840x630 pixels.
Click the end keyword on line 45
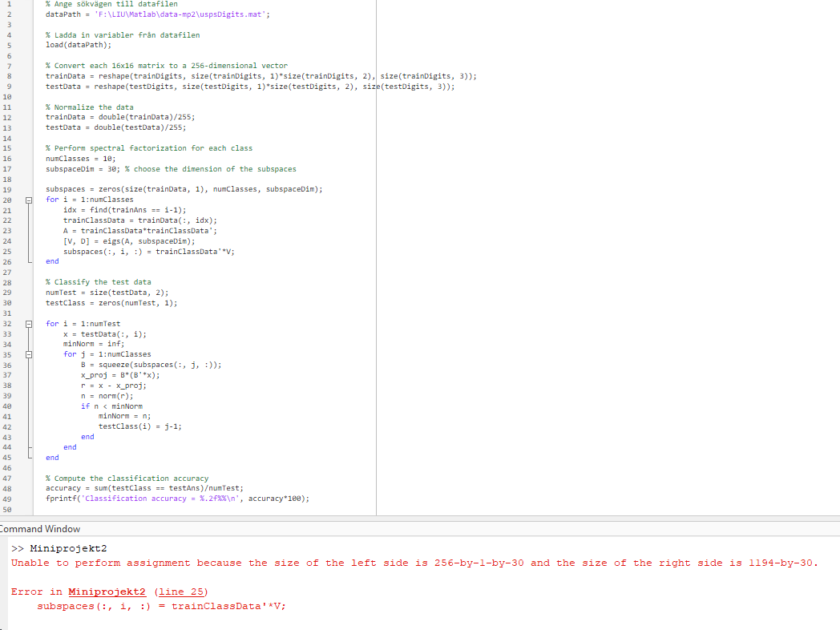click(51, 457)
